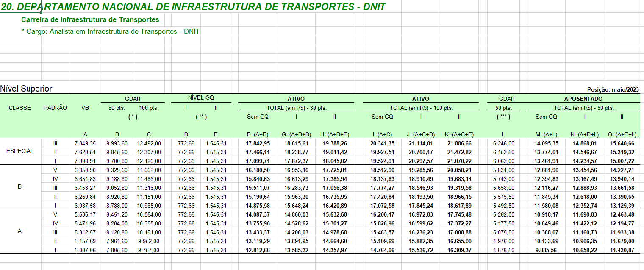Viewport: 644px width, 270px height.
Task: Select the VB value "6.850,90"
Action: pyautogui.click(x=85, y=170)
